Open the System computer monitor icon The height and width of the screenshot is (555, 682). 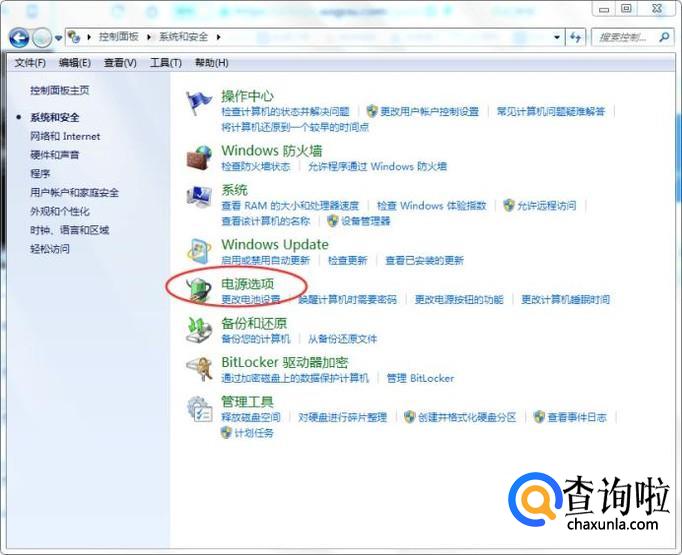[199, 196]
